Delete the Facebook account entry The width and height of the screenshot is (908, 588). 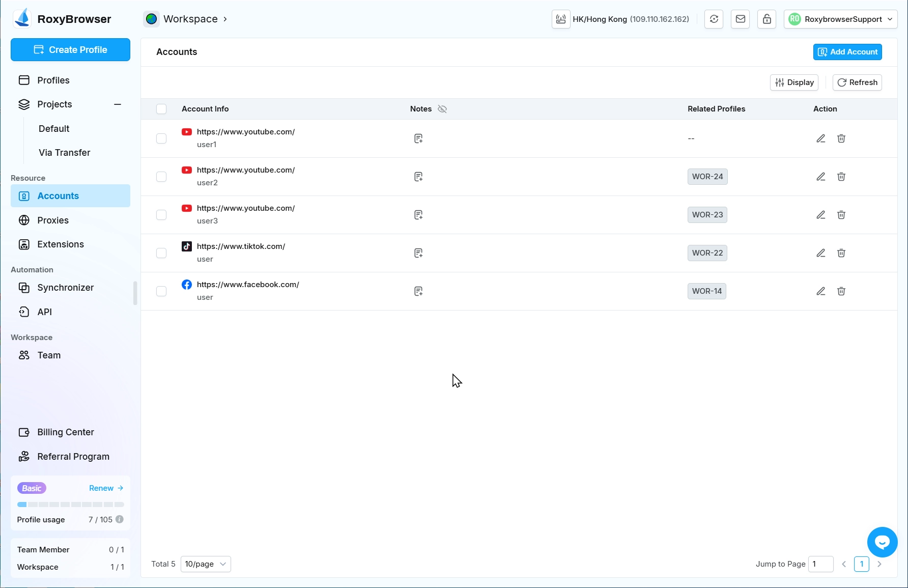841,291
